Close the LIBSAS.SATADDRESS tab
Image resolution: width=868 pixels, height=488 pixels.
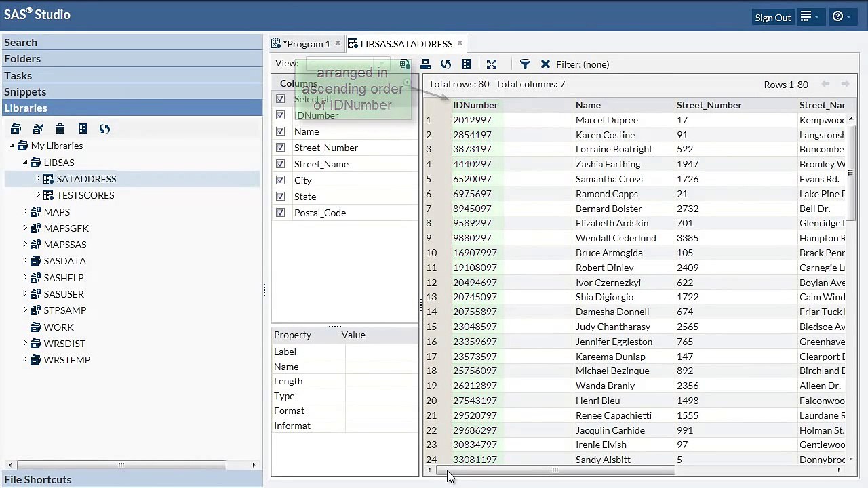click(x=460, y=43)
